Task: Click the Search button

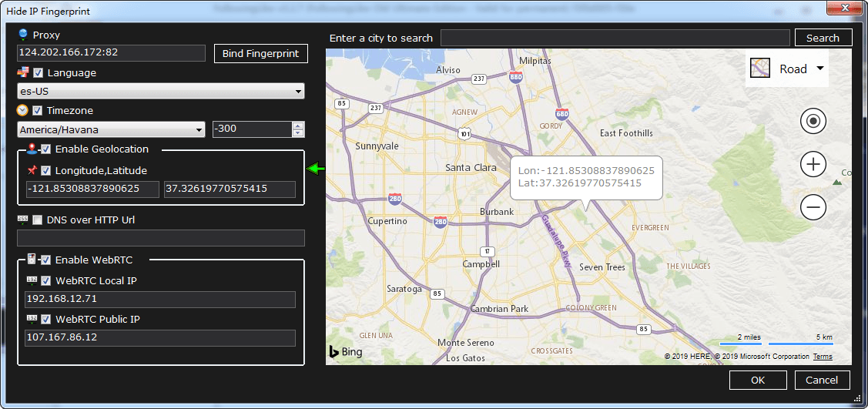Action: (x=823, y=38)
